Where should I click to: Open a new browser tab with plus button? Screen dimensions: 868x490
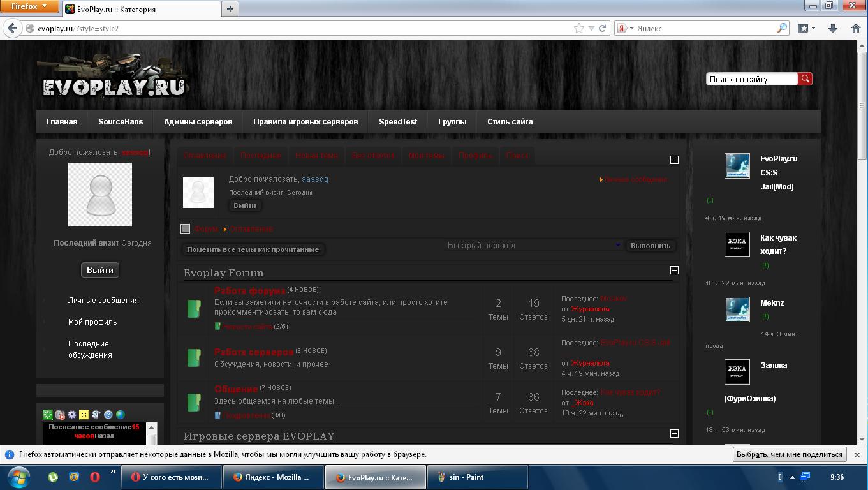click(230, 8)
